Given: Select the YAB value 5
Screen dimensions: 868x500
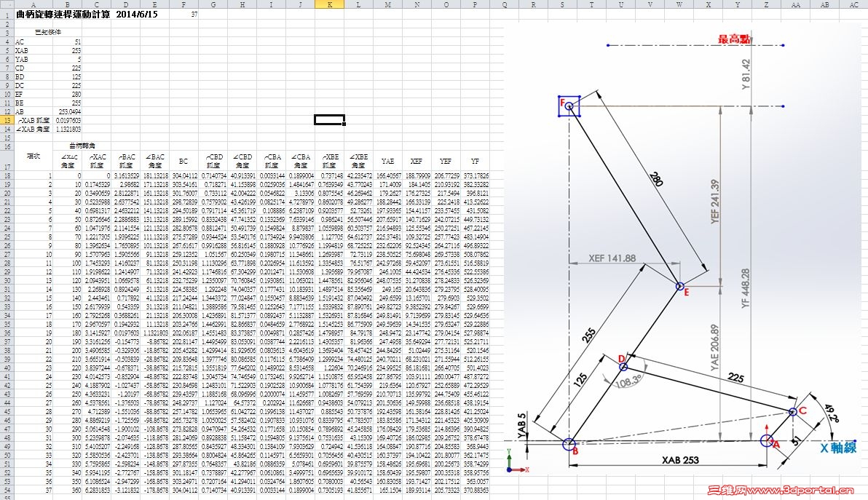Looking at the screenshot, I should tap(68, 59).
